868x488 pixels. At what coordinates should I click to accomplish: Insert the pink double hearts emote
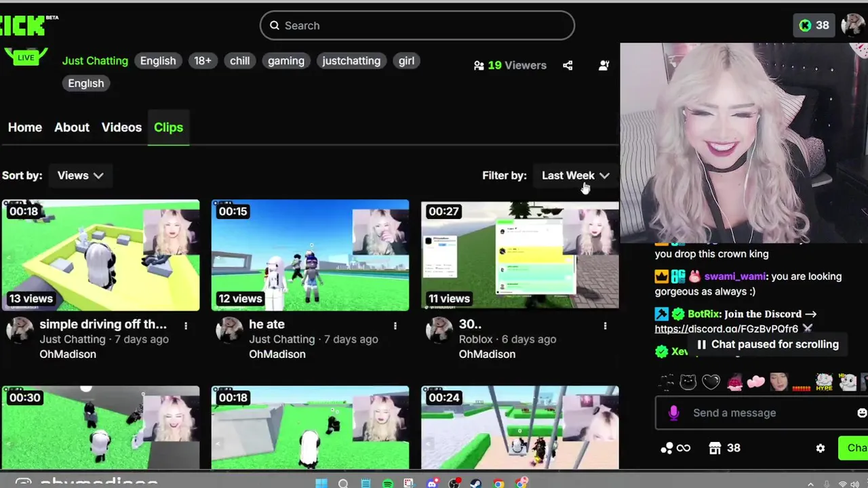tap(756, 382)
